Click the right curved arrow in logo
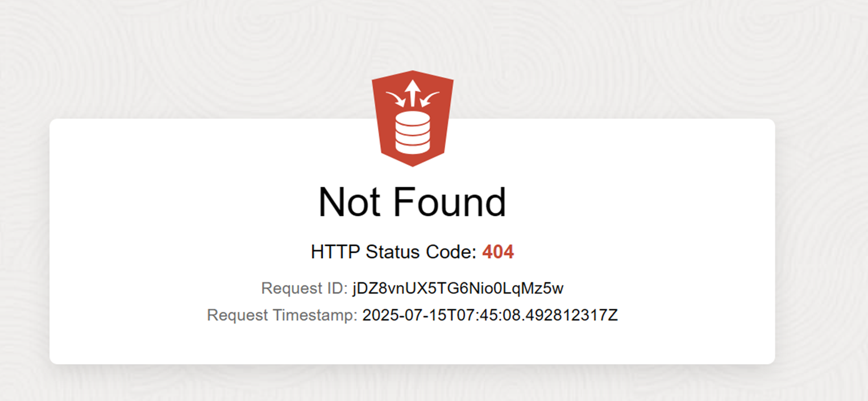Image resolution: width=868 pixels, height=401 pixels. (x=430, y=99)
